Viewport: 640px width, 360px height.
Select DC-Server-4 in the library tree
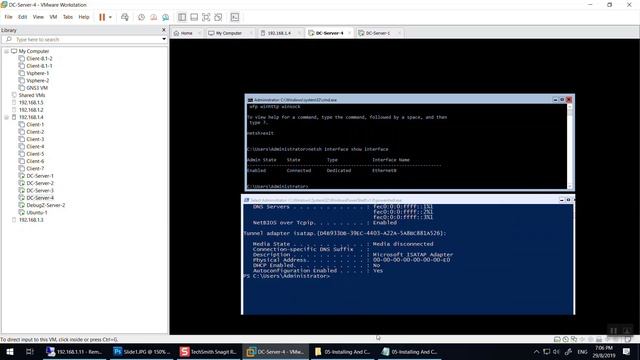pos(40,198)
